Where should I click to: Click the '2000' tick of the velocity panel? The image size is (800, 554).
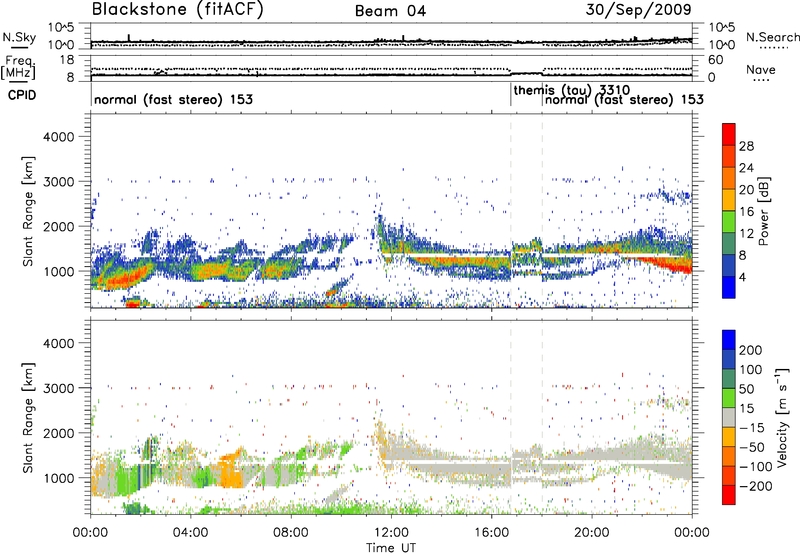[58, 433]
